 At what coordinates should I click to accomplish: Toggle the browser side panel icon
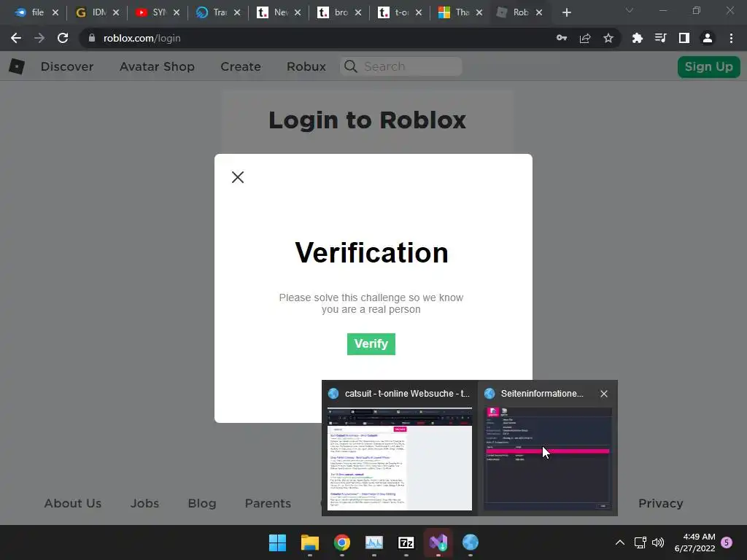pos(684,38)
